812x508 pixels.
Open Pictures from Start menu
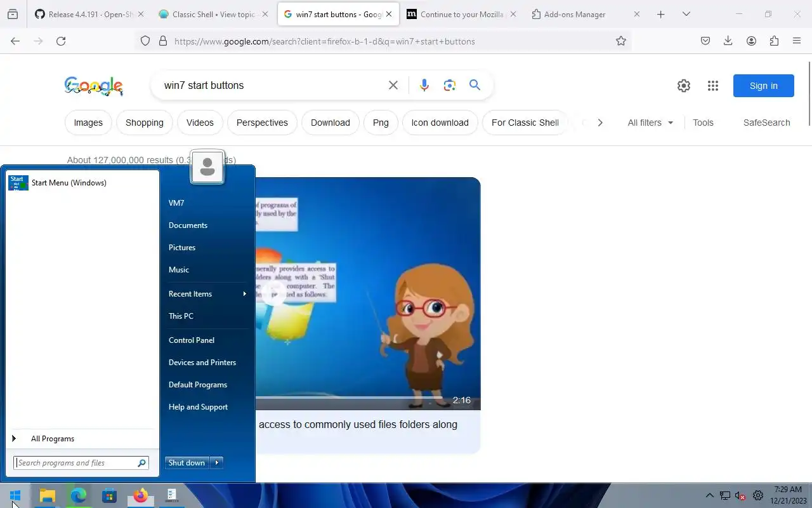click(182, 248)
